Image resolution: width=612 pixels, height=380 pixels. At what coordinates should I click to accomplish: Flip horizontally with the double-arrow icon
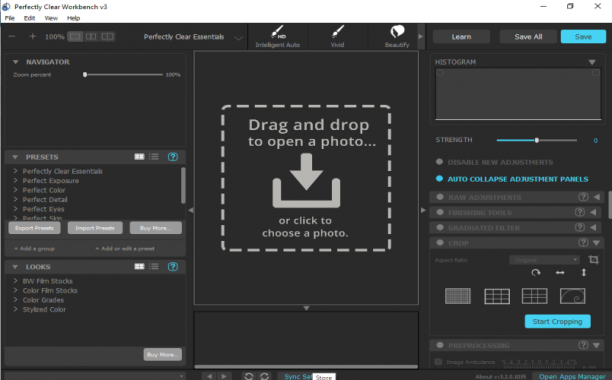click(560, 273)
